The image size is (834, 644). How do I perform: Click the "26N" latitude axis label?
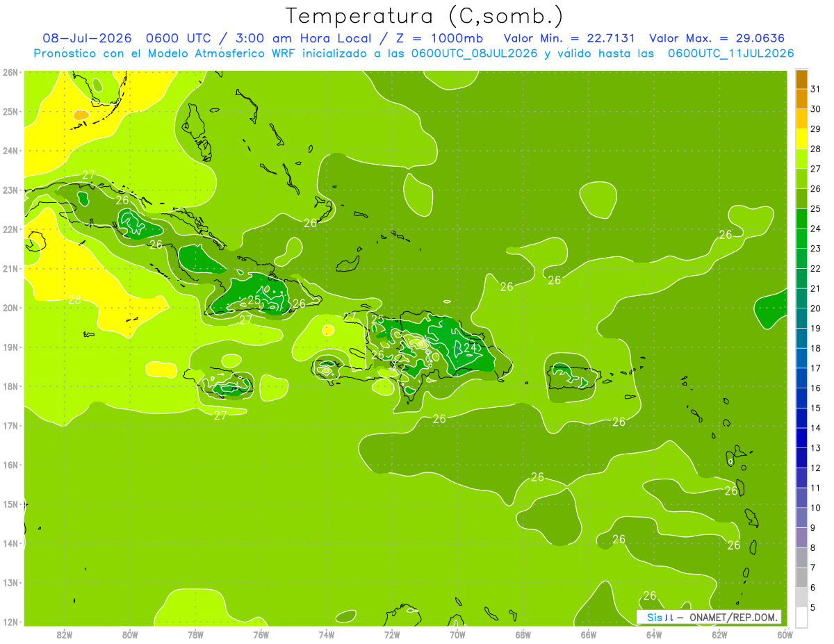[10, 72]
